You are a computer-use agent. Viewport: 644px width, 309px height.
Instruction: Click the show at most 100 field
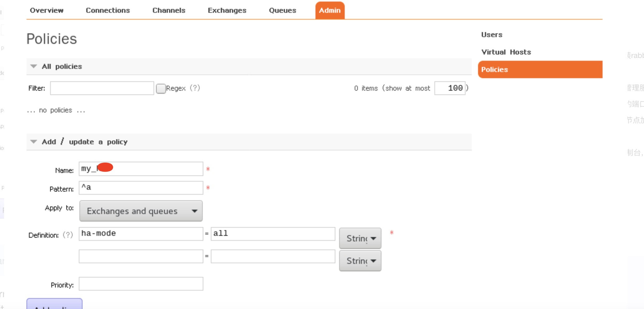pos(450,88)
